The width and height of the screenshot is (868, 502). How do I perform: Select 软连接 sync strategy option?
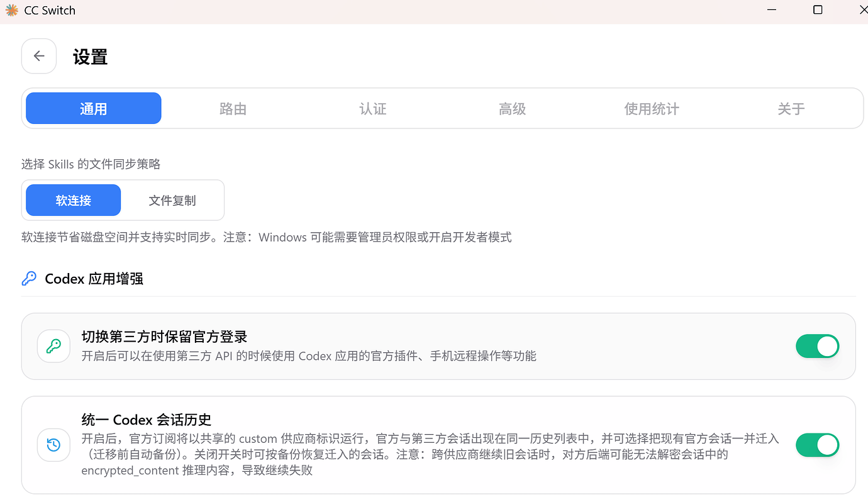(x=73, y=200)
